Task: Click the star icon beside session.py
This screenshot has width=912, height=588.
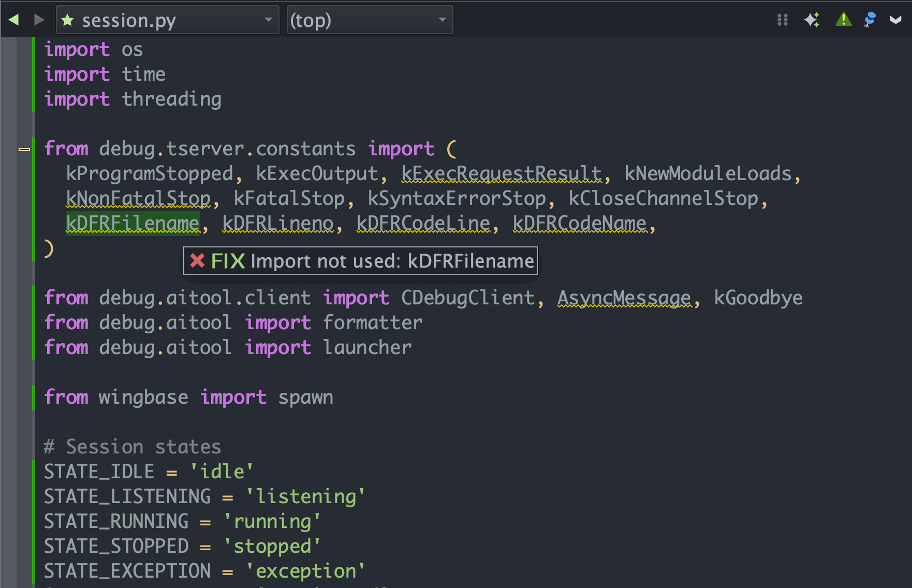Action: [x=67, y=20]
